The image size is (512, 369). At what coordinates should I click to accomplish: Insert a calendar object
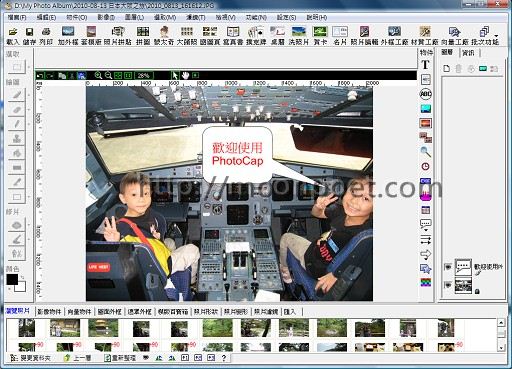coord(425,210)
